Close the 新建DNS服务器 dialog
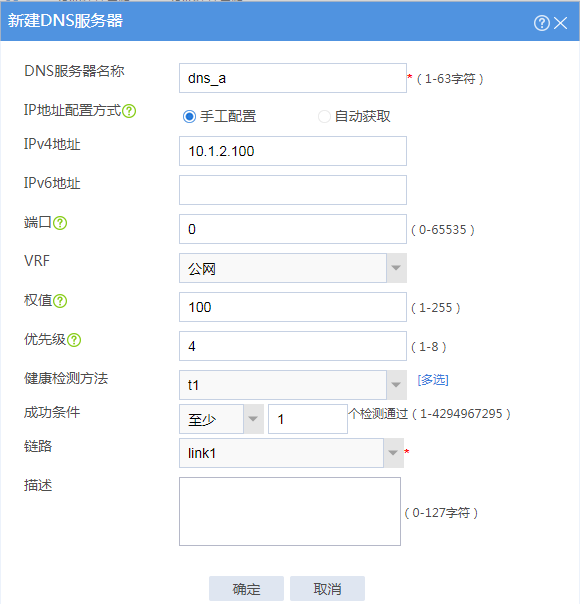The height and width of the screenshot is (604, 580). [x=560, y=23]
